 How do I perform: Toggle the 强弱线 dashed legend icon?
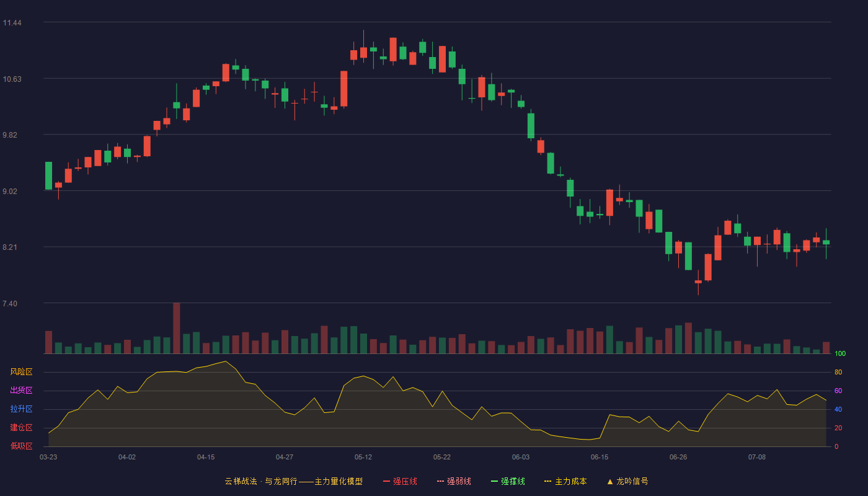click(441, 481)
